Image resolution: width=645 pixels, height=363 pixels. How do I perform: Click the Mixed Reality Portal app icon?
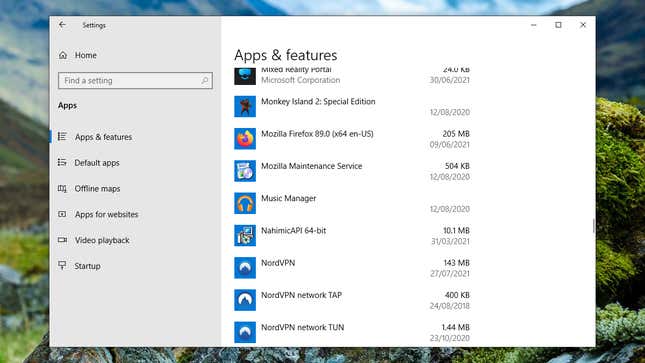[x=245, y=76]
